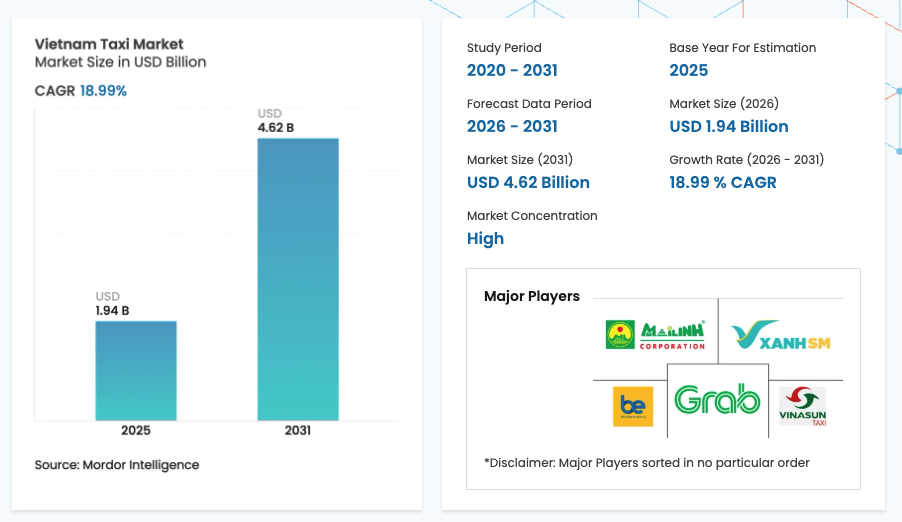
Task: Click the Market Concentration High value
Action: pyautogui.click(x=485, y=238)
